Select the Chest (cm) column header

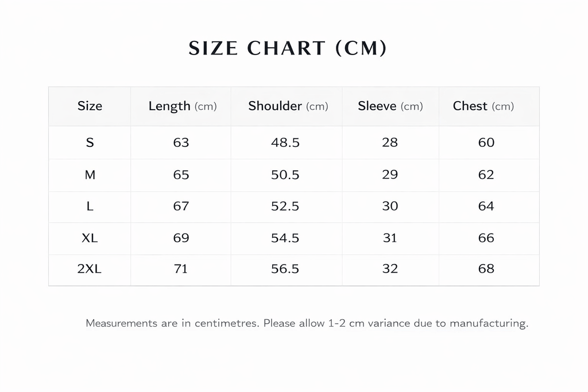(483, 106)
